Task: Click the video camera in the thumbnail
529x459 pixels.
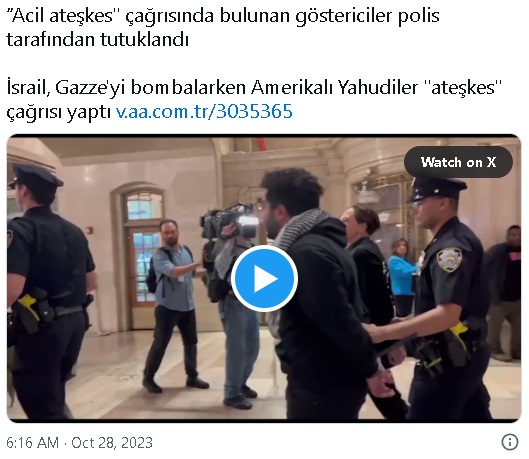Action: click(230, 220)
